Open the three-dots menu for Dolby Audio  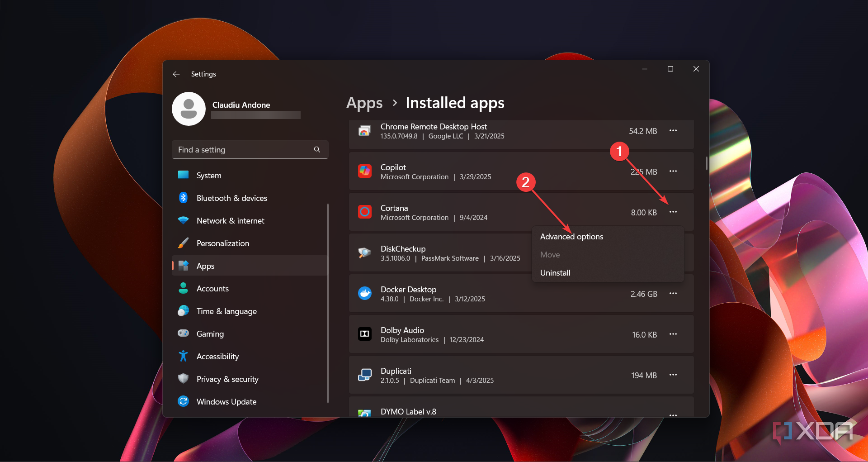click(x=673, y=334)
